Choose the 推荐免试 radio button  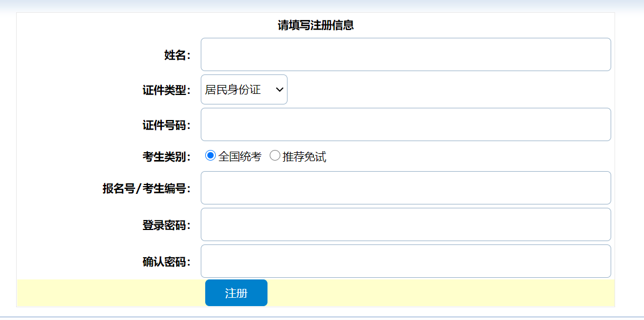point(275,156)
